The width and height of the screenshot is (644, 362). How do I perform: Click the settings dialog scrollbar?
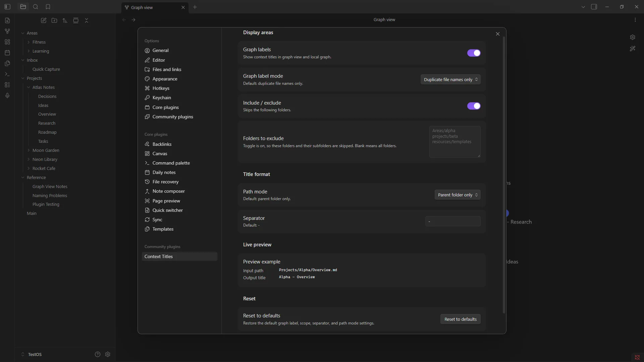[504, 175]
